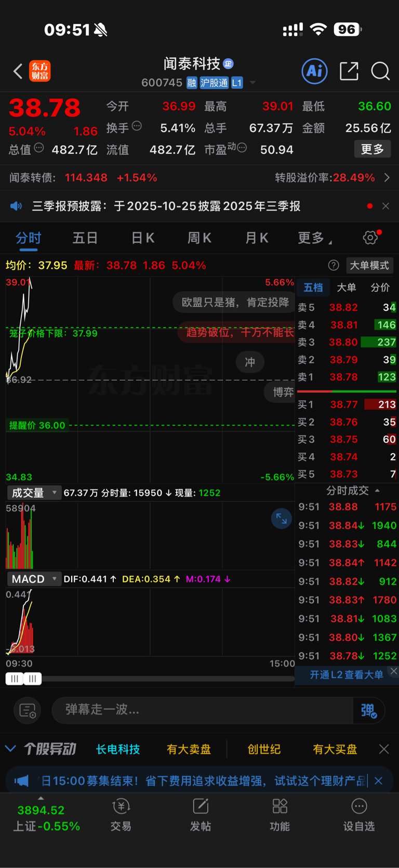Open the Ai assistant icon

(315, 71)
